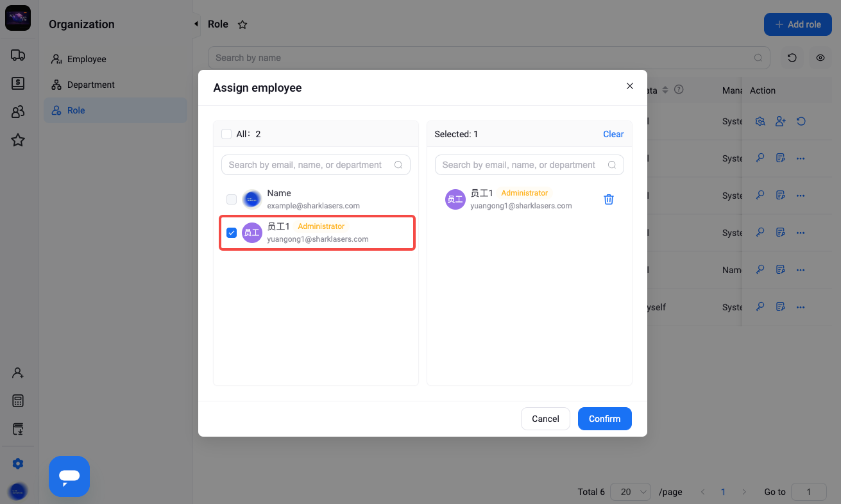841x504 pixels.
Task: Focus the left employee search field
Action: [x=316, y=165]
